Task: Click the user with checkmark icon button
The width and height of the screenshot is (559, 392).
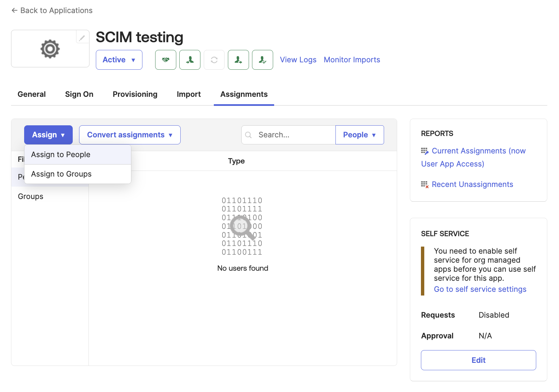Action: pyautogui.click(x=262, y=60)
